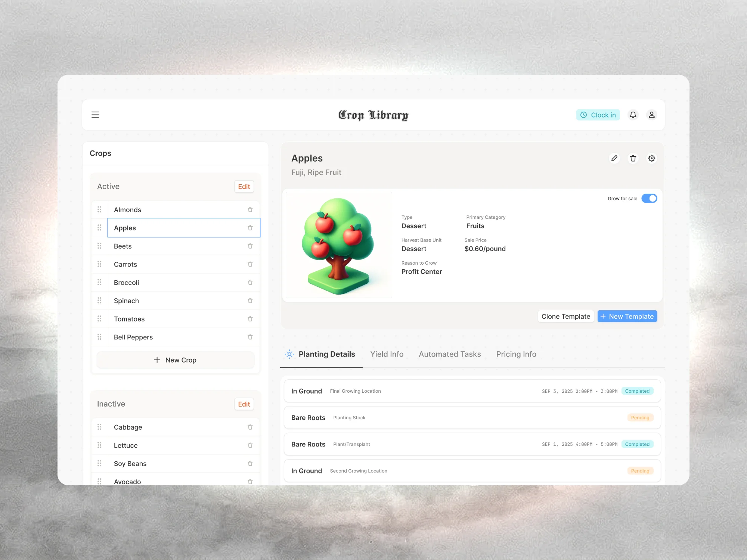Remove Carrots with its trash icon

coord(250,264)
